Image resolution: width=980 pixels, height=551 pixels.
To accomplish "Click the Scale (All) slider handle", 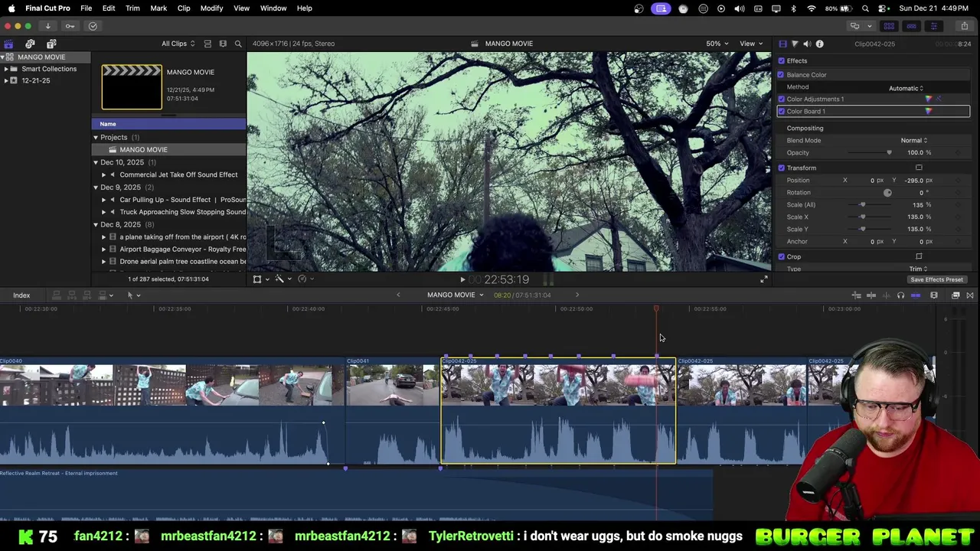I will pyautogui.click(x=862, y=205).
